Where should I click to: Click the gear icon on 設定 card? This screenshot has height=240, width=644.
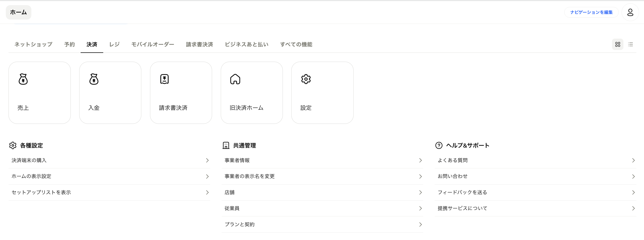(x=306, y=79)
